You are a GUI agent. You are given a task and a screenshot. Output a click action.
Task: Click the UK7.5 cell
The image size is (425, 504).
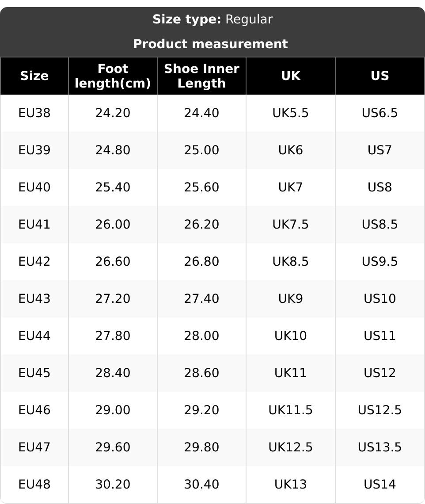[x=291, y=225]
